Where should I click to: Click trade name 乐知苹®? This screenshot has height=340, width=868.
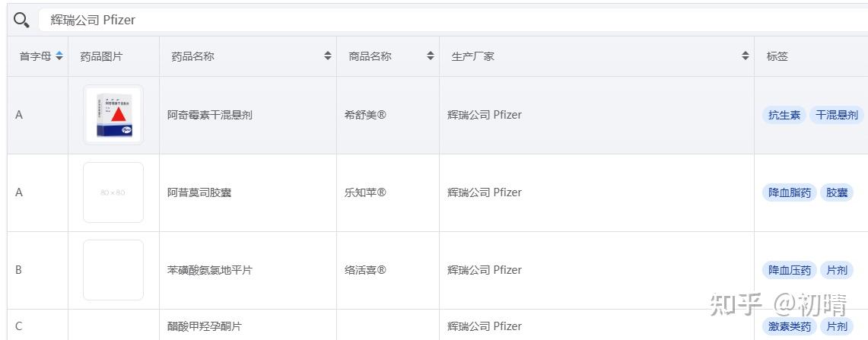click(365, 192)
